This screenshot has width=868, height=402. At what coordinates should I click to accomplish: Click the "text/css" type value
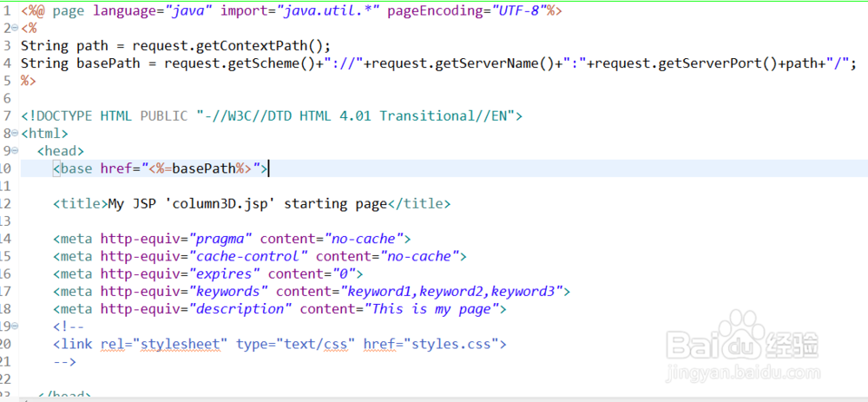pyautogui.click(x=316, y=344)
